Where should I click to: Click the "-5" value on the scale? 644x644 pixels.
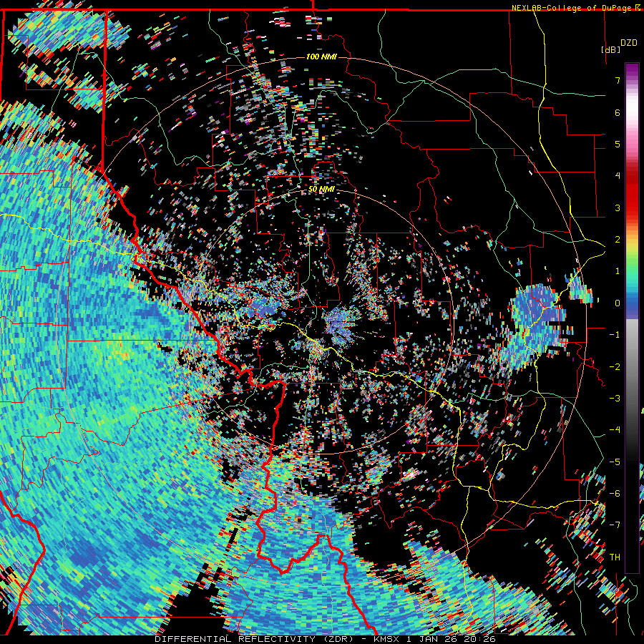(x=615, y=462)
